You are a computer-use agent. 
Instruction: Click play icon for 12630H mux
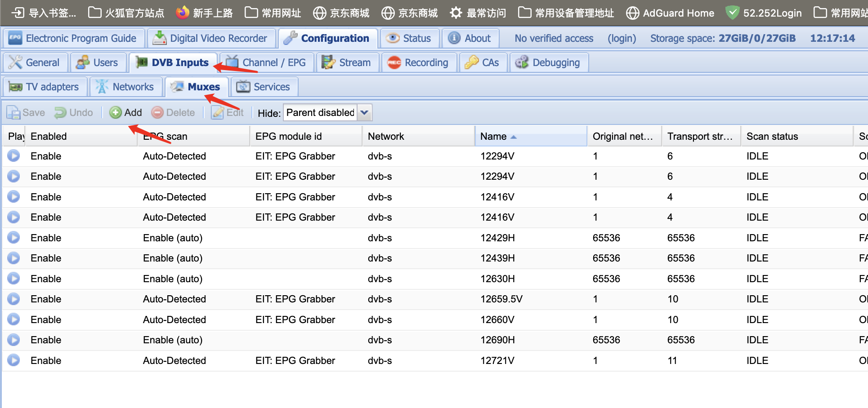coord(13,279)
